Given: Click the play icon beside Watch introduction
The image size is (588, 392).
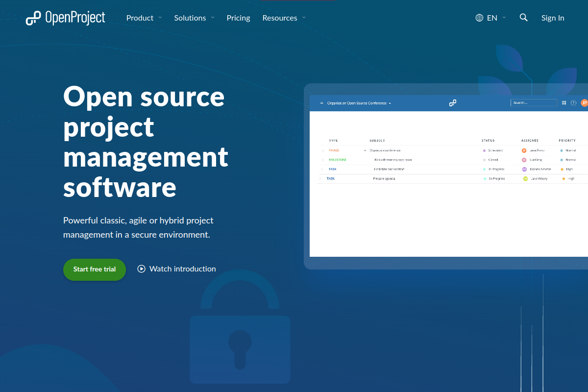Looking at the screenshot, I should point(141,269).
